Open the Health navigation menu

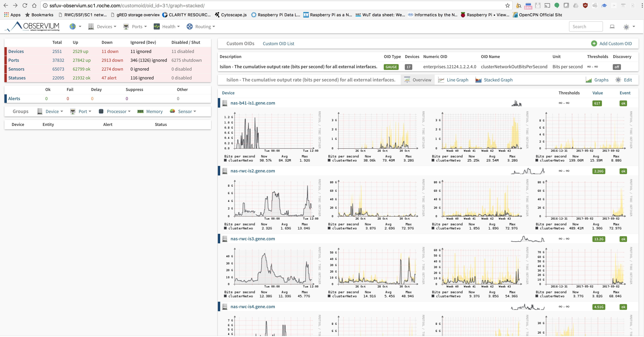166,26
